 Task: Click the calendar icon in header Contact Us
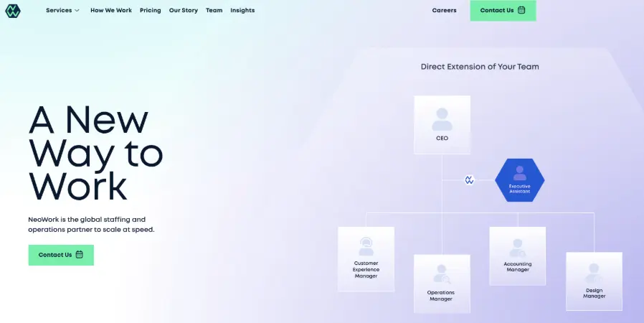(521, 10)
